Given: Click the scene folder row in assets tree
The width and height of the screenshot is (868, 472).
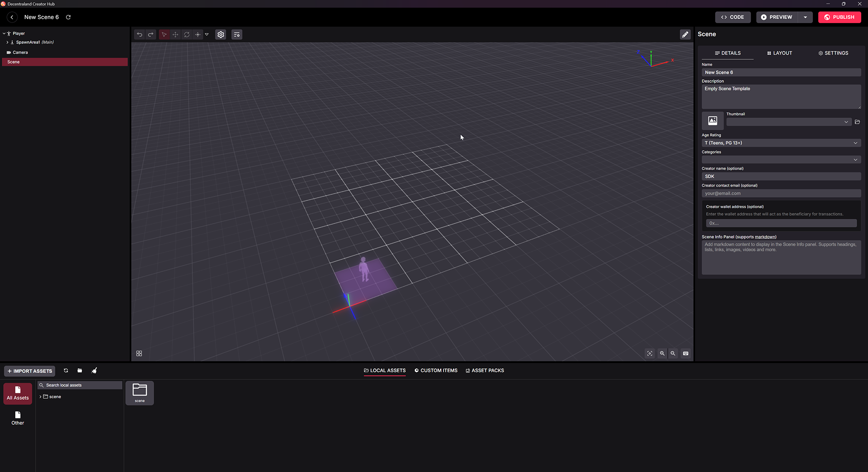Looking at the screenshot, I should 80,397.
